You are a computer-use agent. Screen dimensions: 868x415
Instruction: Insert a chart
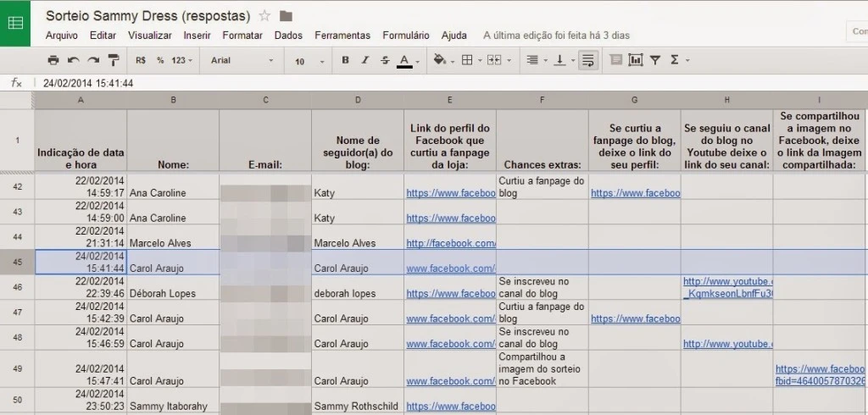tap(636, 60)
